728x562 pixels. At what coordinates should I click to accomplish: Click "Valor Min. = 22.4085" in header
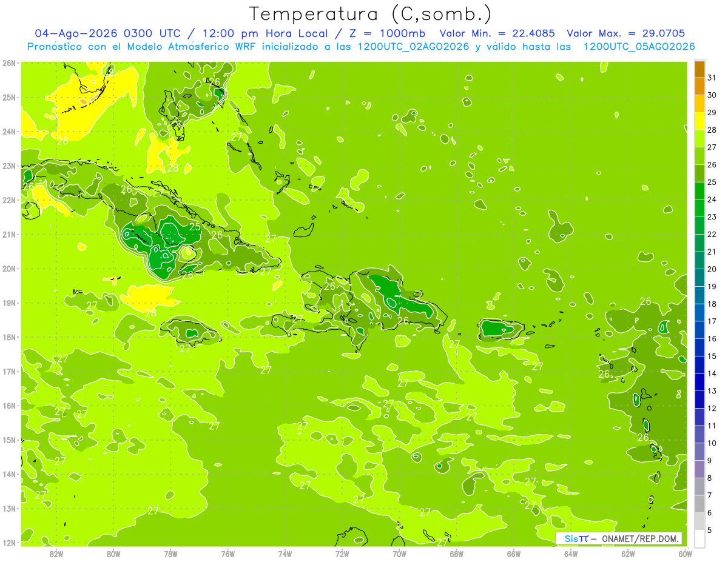coord(497,33)
